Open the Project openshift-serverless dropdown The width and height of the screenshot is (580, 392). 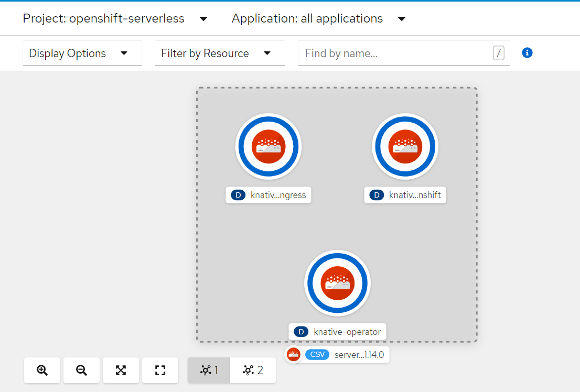[115, 19]
